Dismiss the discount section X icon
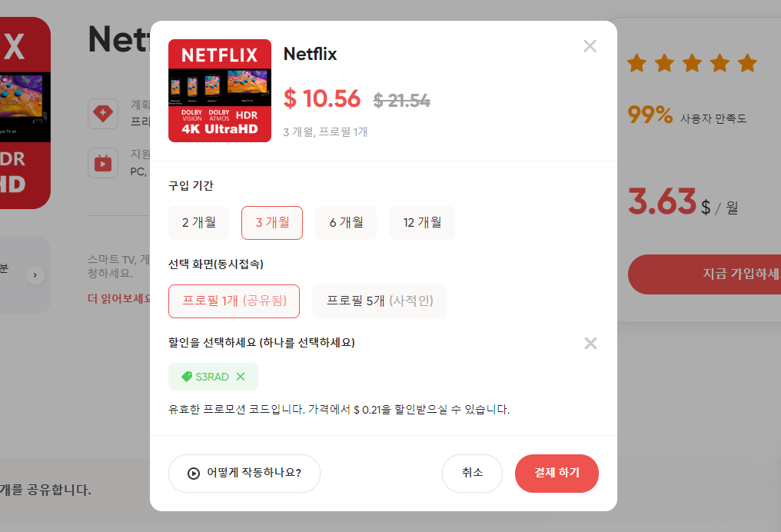 coord(590,343)
